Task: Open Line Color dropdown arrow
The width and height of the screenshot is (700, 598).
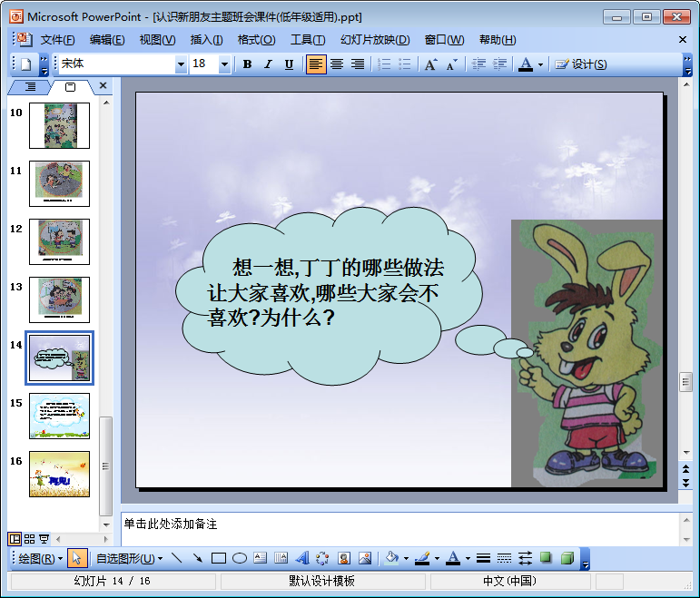Action: pos(437,558)
